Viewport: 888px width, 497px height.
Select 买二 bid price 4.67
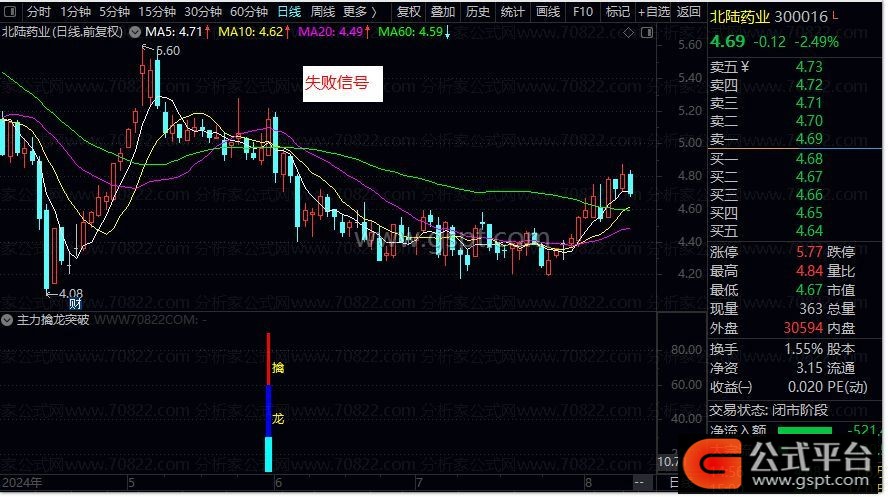click(809, 177)
